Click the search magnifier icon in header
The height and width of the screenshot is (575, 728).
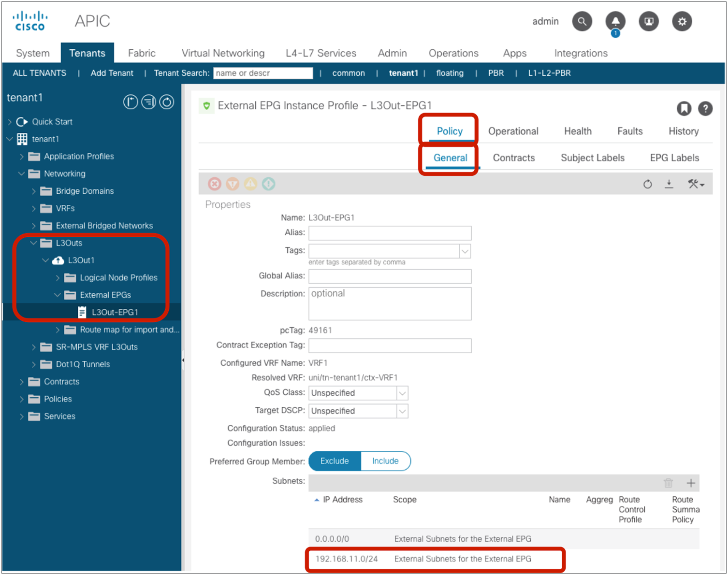582,21
